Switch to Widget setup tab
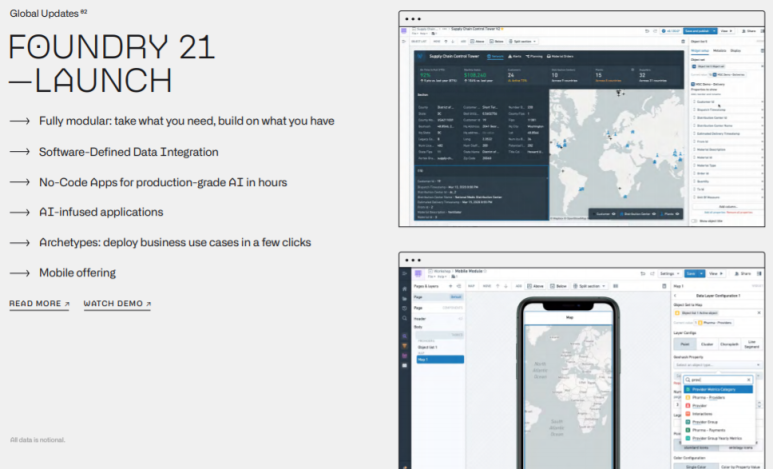The height and width of the screenshot is (469, 773). tap(700, 51)
